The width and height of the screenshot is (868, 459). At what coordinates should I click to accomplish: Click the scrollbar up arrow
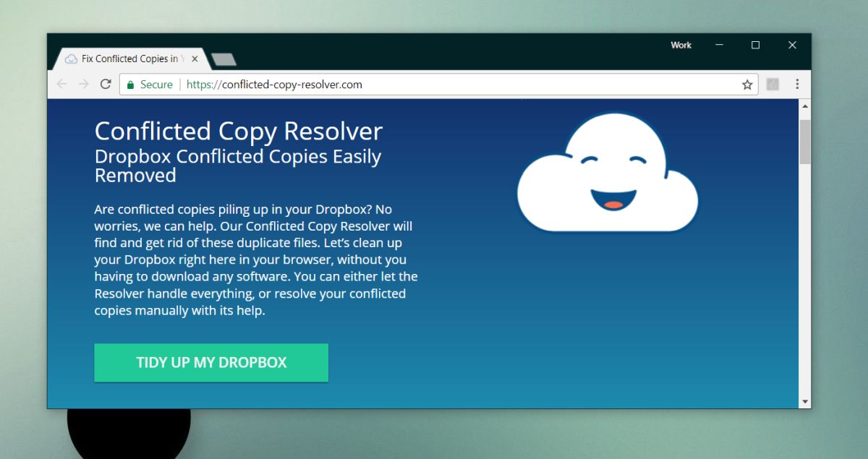805,106
